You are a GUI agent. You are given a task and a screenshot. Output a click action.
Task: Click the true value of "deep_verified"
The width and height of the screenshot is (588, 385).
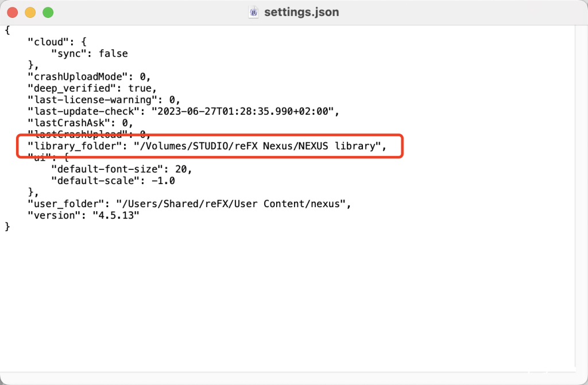pyautogui.click(x=140, y=88)
